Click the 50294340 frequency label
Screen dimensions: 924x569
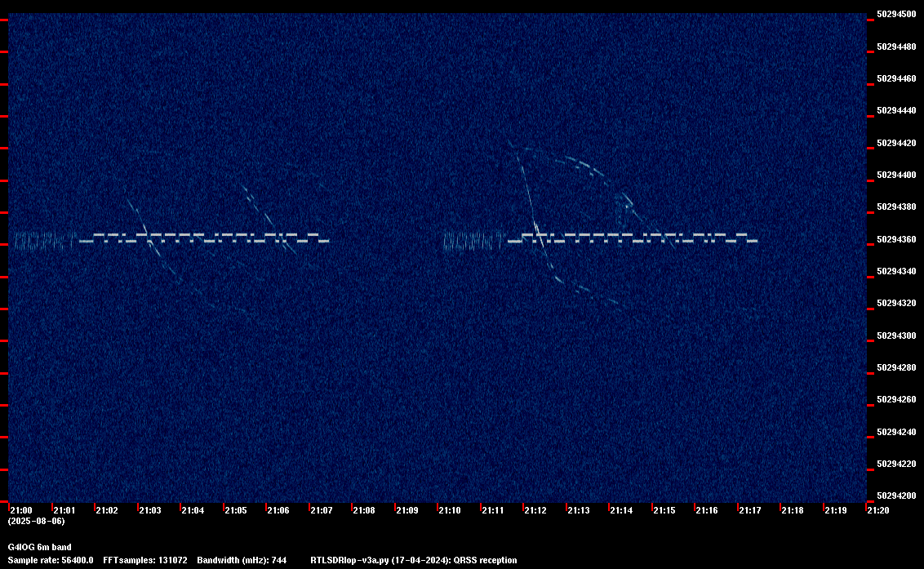pyautogui.click(x=896, y=271)
